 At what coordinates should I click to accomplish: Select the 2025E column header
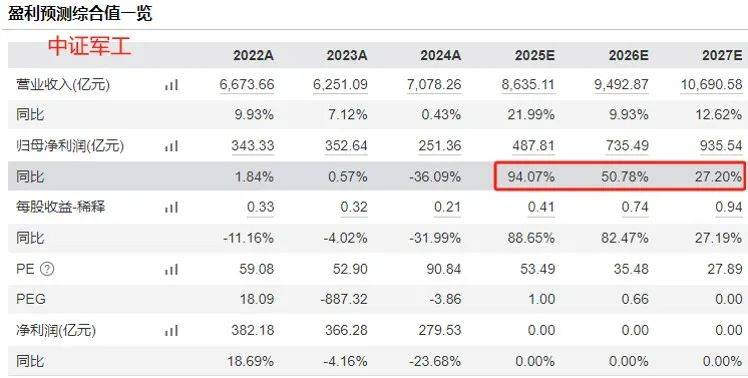tap(534, 55)
